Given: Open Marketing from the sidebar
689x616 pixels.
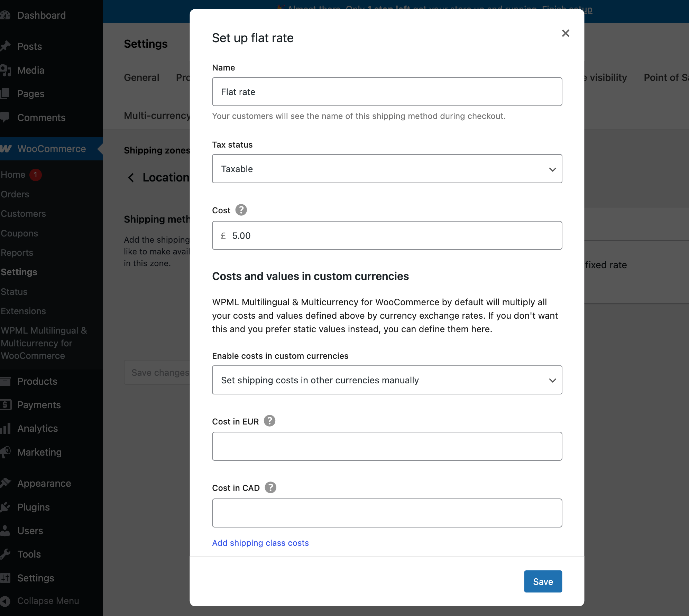Looking at the screenshot, I should pos(39,452).
